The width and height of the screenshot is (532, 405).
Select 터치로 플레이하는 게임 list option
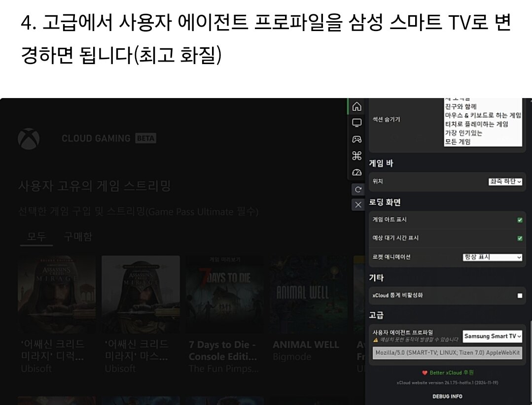click(476, 124)
